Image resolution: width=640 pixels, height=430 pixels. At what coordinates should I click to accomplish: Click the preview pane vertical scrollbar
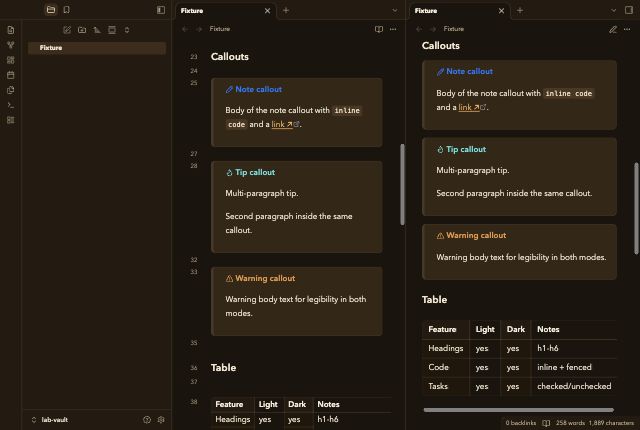coord(636,208)
